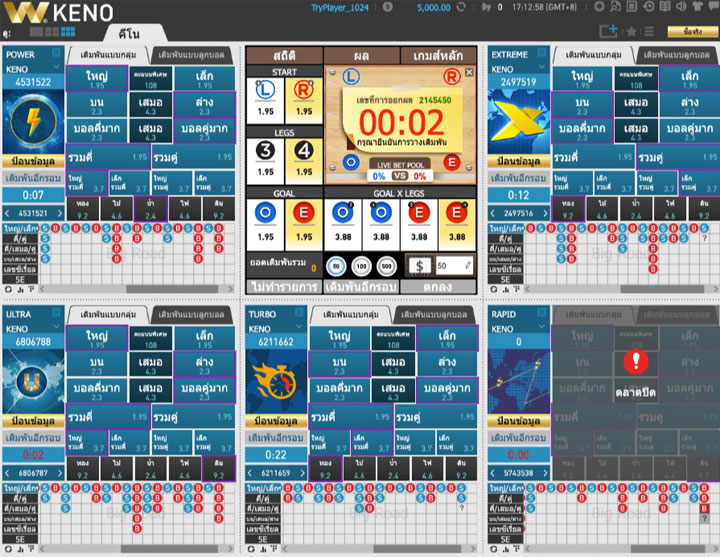Bet on LEGS 3 at 1.95

[265, 161]
